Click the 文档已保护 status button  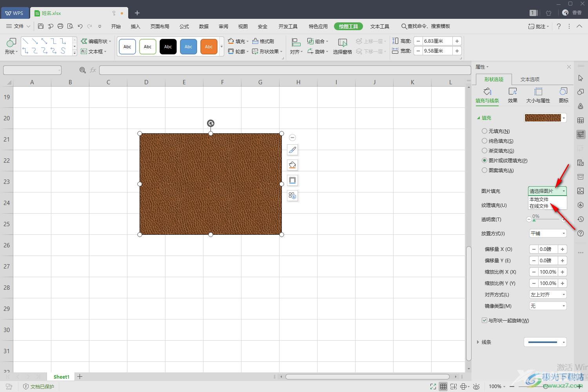tap(38, 387)
